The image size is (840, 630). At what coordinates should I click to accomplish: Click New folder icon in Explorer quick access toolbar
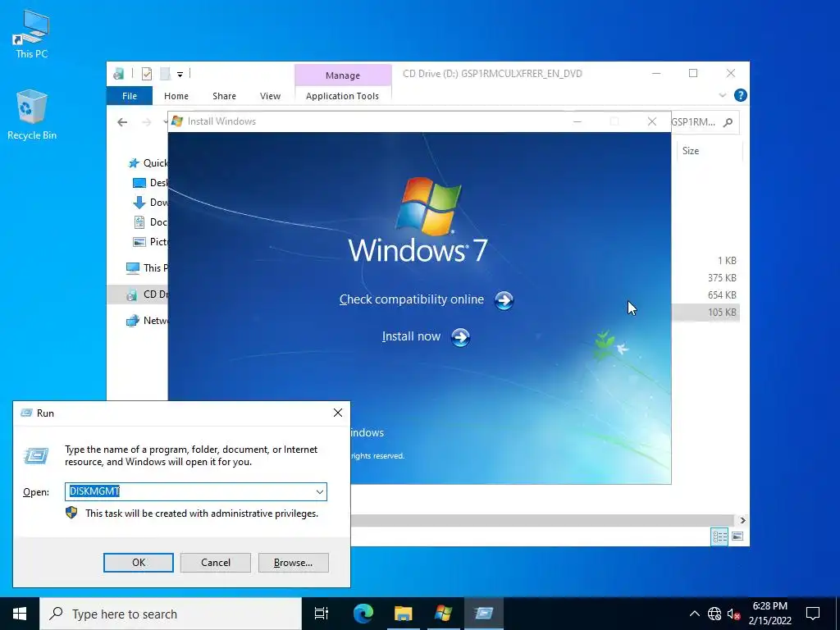pos(165,74)
